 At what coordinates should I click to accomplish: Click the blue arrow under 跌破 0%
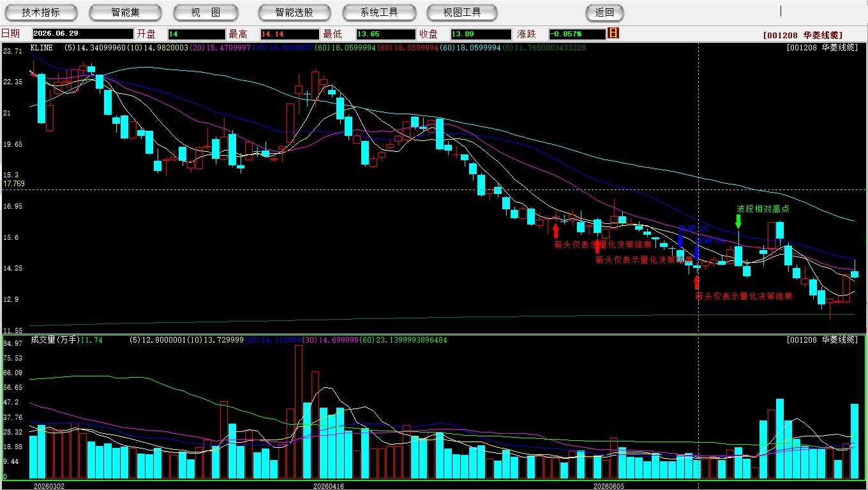pyautogui.click(x=680, y=241)
